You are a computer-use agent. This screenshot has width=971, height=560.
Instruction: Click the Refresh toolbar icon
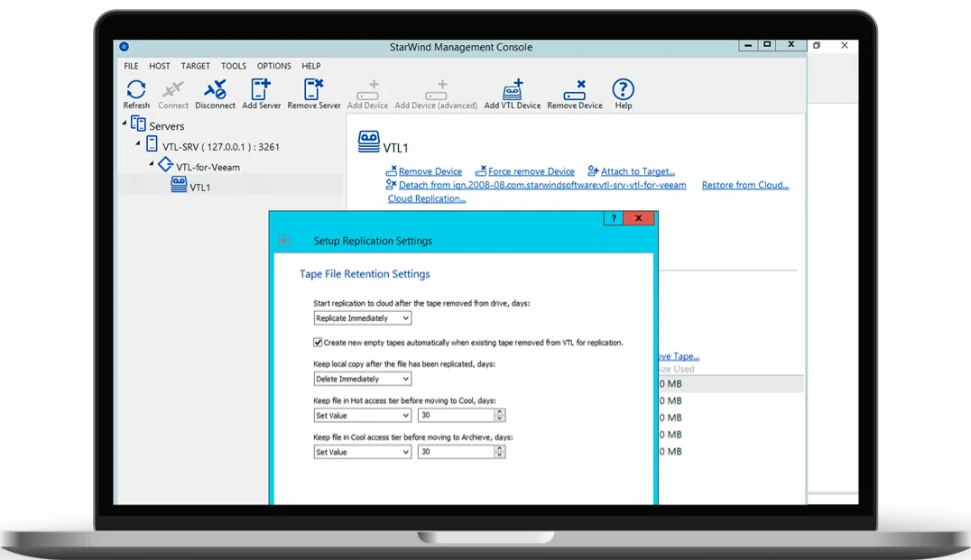136,89
